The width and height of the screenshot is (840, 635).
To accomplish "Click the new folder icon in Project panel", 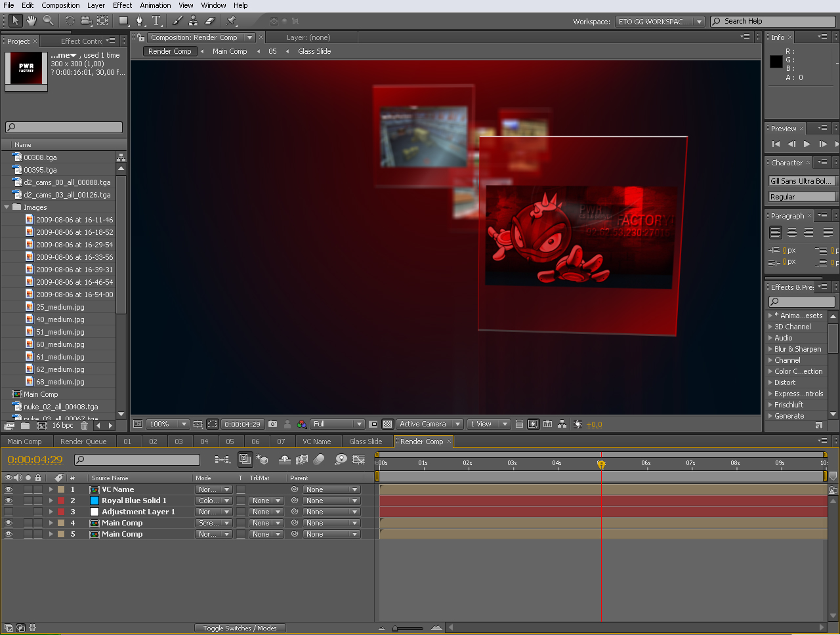I will (25, 426).
